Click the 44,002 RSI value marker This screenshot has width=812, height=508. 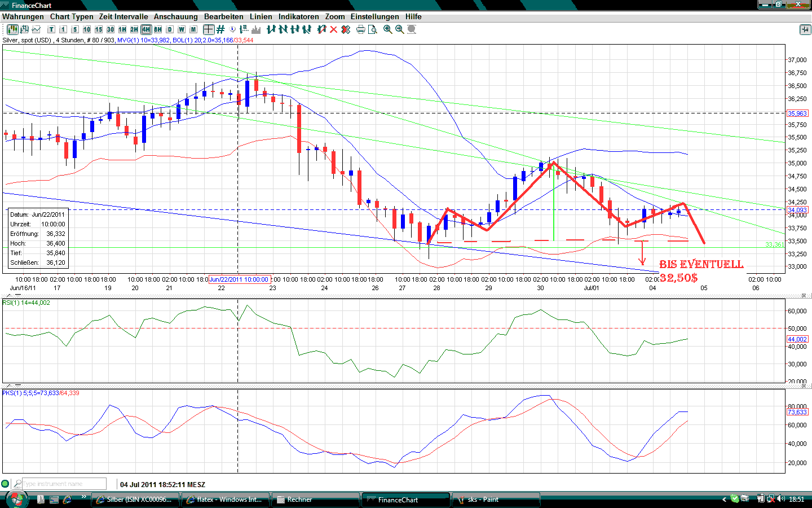click(x=797, y=339)
